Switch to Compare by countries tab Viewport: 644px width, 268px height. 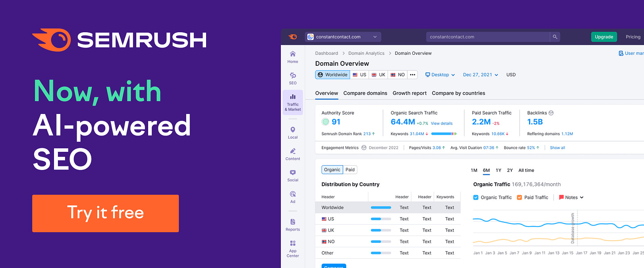pos(459,93)
